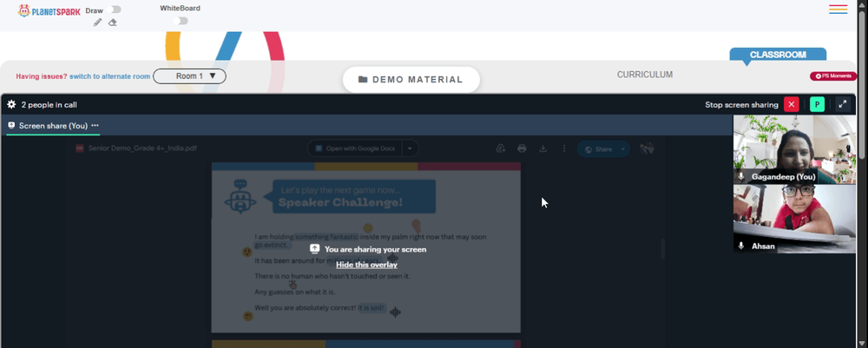Click the audio waveform icon after soil
The image size is (868, 348).
tap(395, 312)
